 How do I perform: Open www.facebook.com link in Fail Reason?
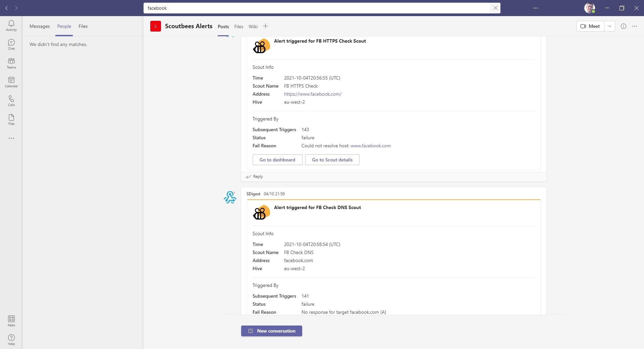tap(371, 146)
